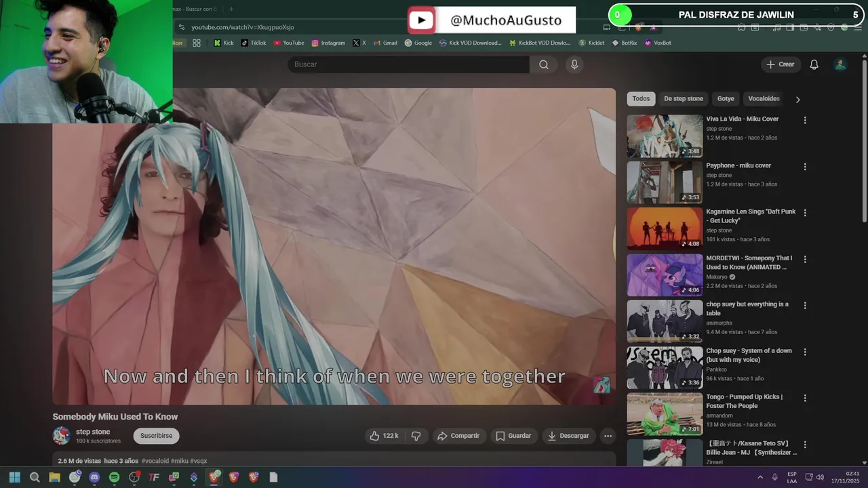Image resolution: width=868 pixels, height=488 pixels.
Task: Open the Instagram bookmark
Action: (x=328, y=43)
